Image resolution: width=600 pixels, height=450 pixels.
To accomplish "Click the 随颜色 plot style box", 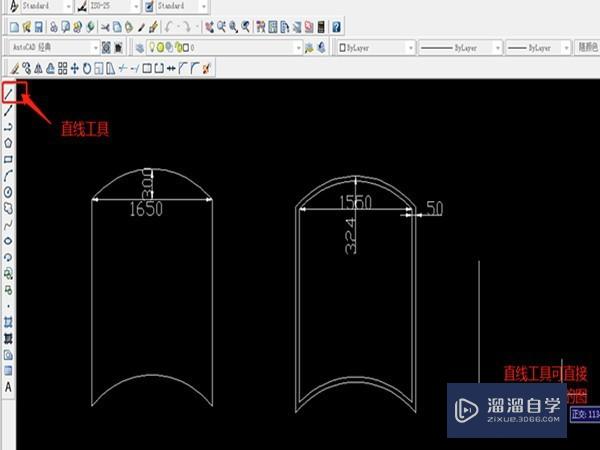I will coord(587,47).
